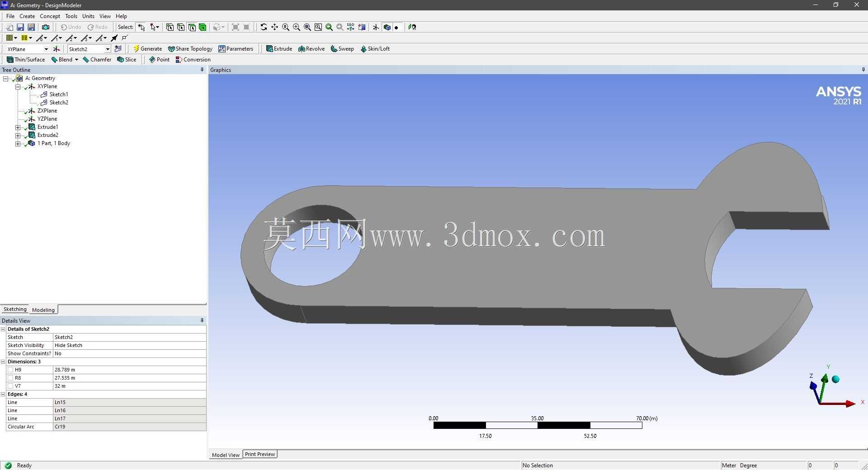Enable the body selection filter

point(203,27)
